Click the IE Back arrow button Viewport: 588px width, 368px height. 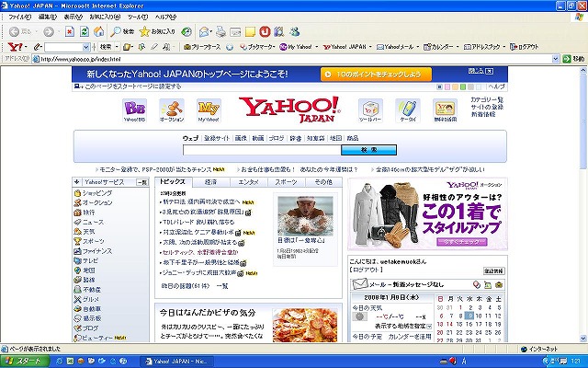coord(15,32)
